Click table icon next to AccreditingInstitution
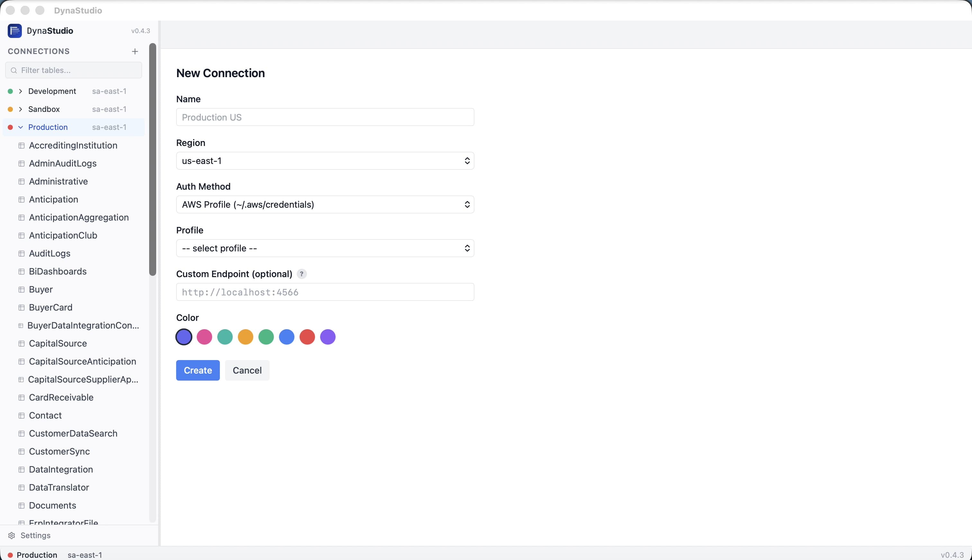Screen dimensions: 972x560 22,145
